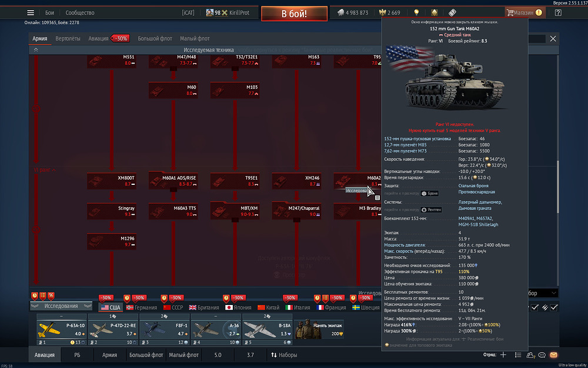Select the Британия nation tab
The image size is (588, 368).
204,307
